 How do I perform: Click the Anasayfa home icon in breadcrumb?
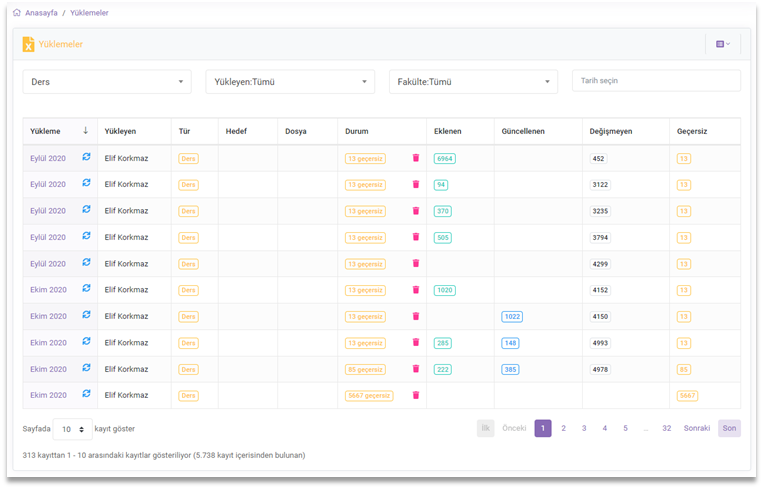click(17, 13)
